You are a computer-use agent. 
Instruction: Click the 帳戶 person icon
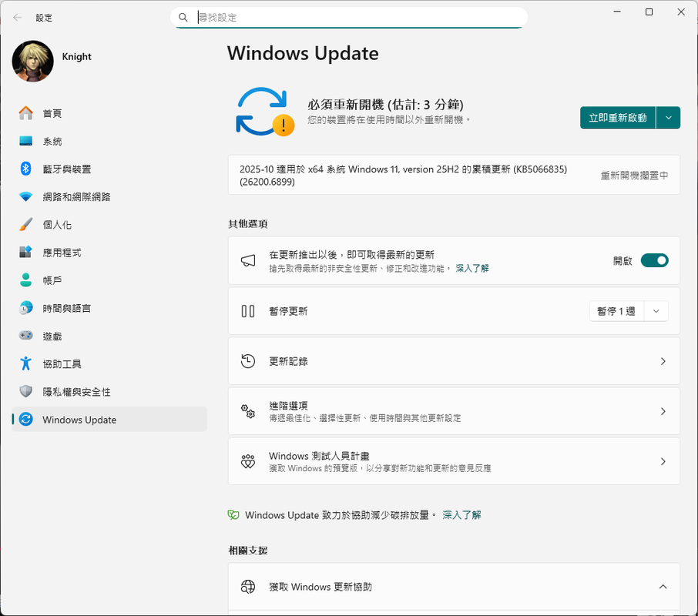[26, 280]
